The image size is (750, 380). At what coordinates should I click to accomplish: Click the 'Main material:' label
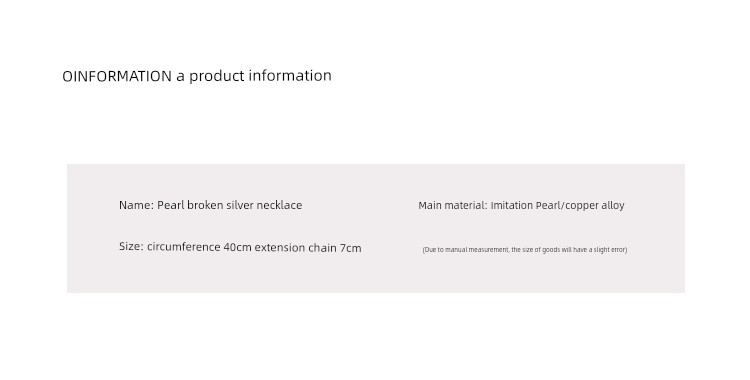[x=453, y=205]
